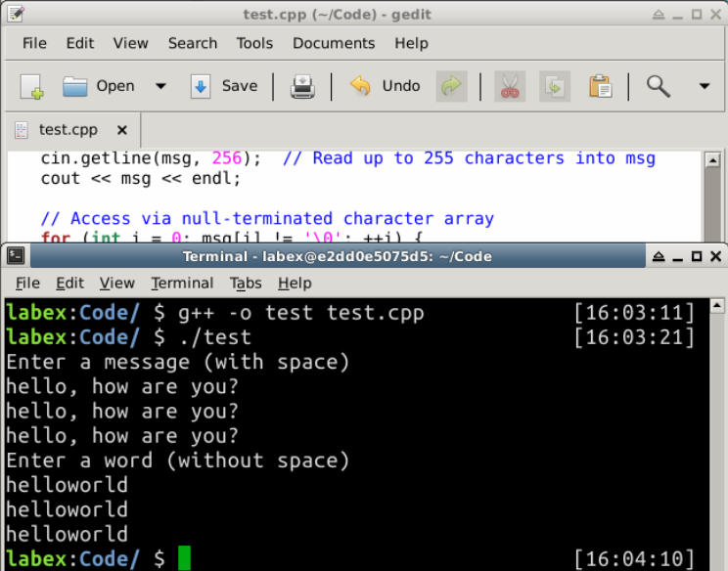The height and width of the screenshot is (571, 728).
Task: Click the Print icon in gedit toolbar
Action: click(x=302, y=86)
